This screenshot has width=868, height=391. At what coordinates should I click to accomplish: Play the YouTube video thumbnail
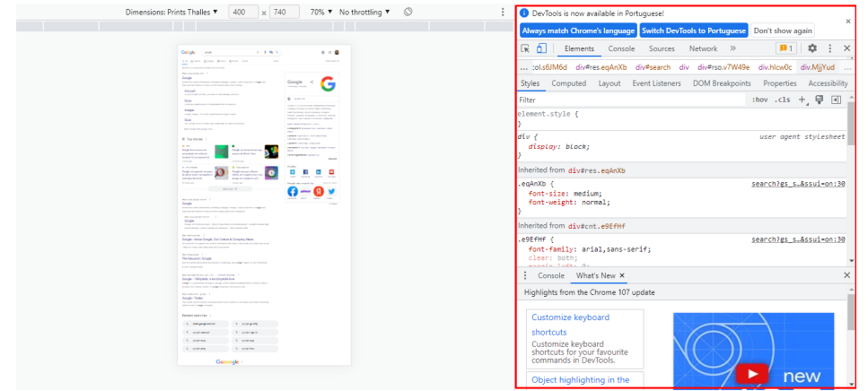point(751,374)
